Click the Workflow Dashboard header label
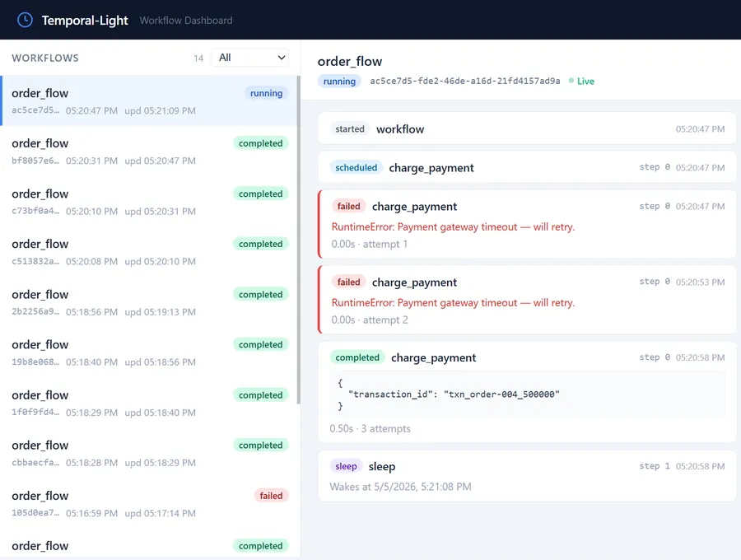The height and width of the screenshot is (560, 741). 186,21
